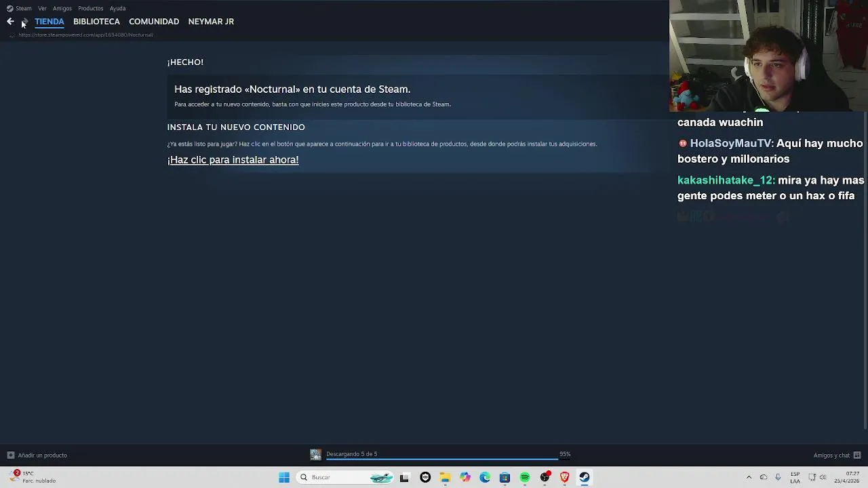Click the plus icon beside Añadir un producto
Image resolution: width=868 pixels, height=488 pixels.
click(10, 455)
